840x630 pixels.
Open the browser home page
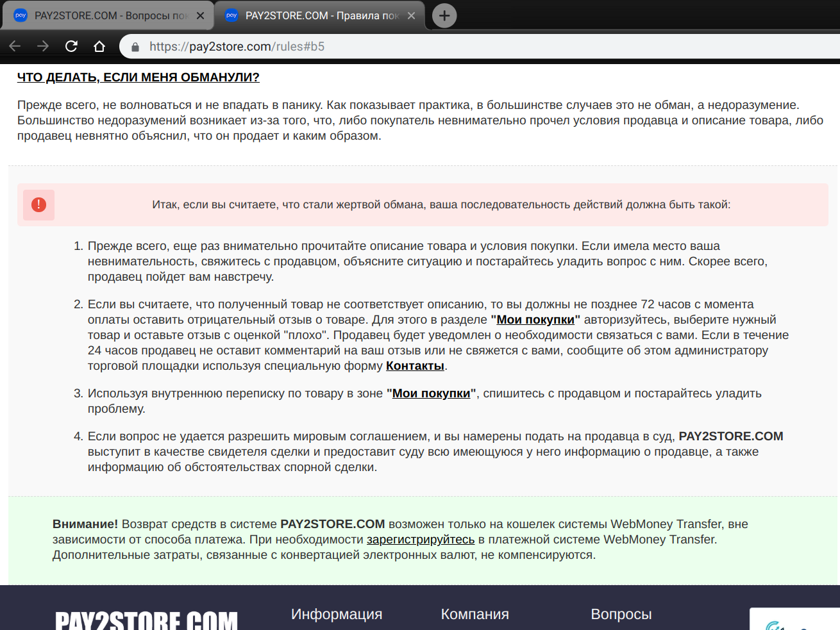click(x=99, y=46)
